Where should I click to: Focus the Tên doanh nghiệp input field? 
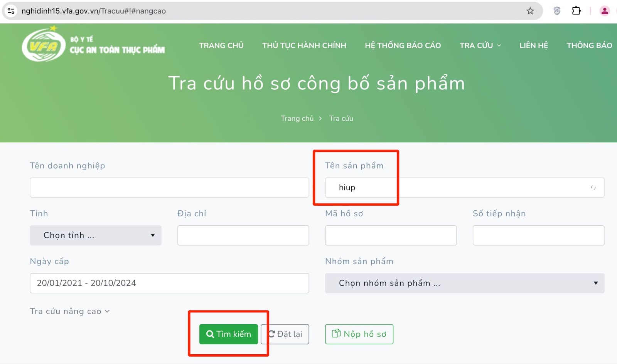tap(169, 188)
